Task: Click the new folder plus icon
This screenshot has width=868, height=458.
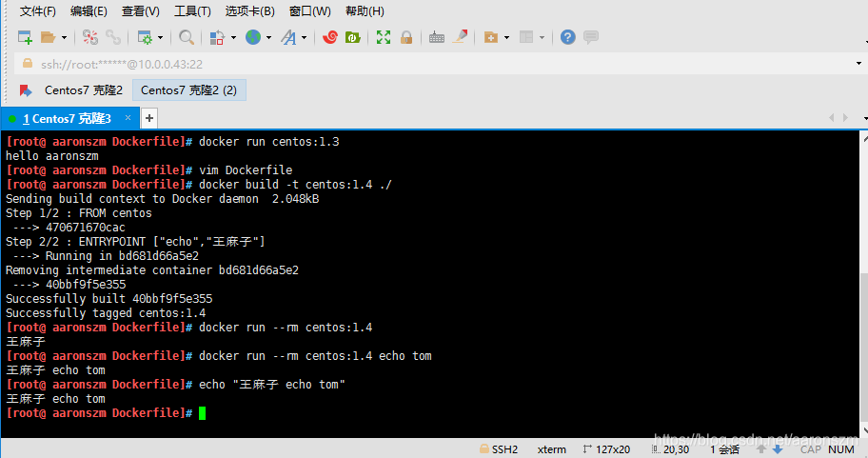Action: point(490,37)
